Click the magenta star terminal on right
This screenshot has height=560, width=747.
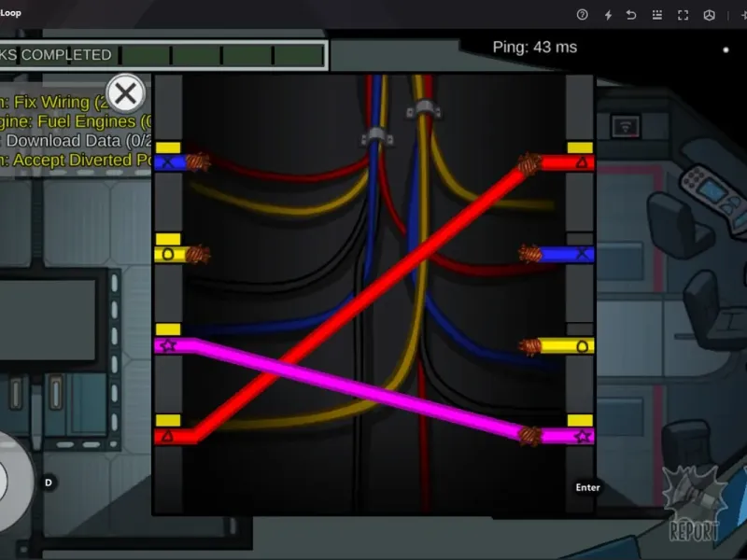click(557, 436)
